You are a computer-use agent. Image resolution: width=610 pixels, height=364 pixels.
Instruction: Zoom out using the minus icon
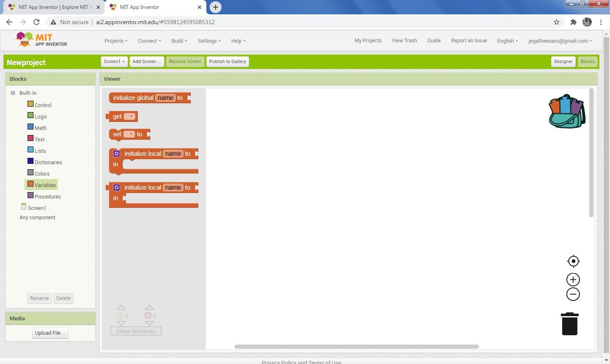[573, 294]
